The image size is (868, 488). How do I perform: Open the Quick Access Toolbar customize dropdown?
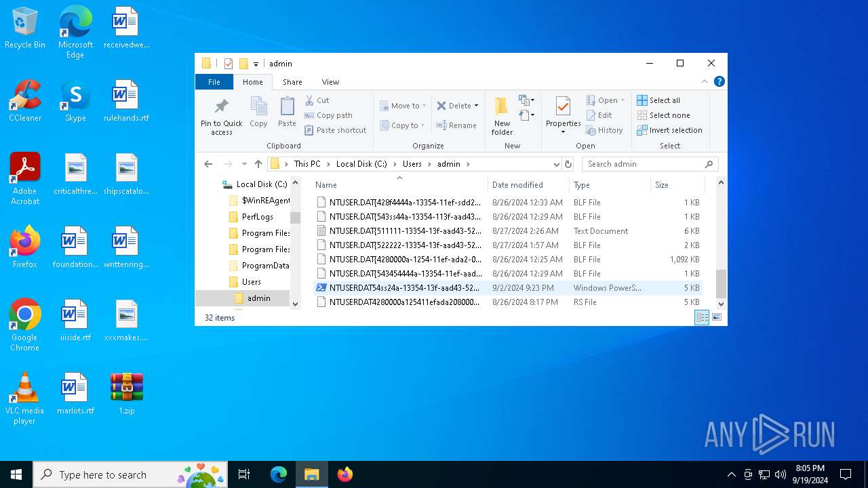pyautogui.click(x=256, y=64)
